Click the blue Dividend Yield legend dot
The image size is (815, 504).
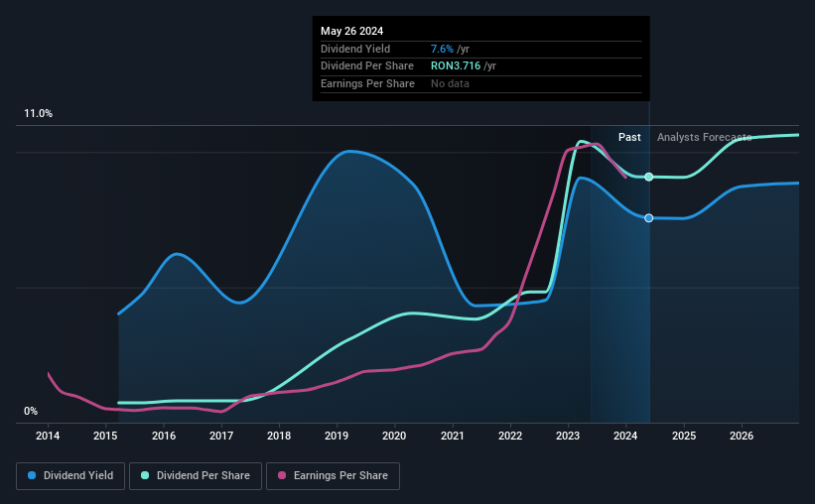[32, 475]
